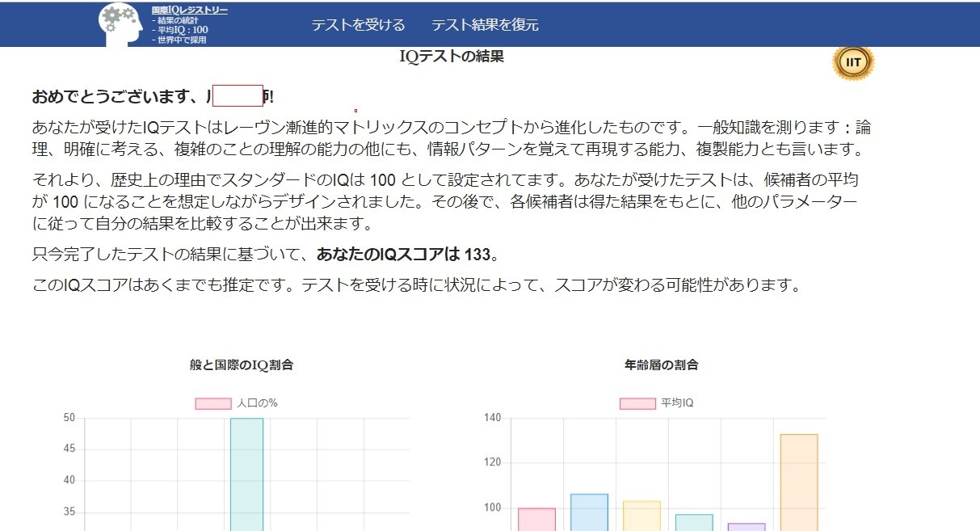Click the 50 axis label in IQ chart
Viewport: 980px width, 531px height.
click(x=69, y=418)
